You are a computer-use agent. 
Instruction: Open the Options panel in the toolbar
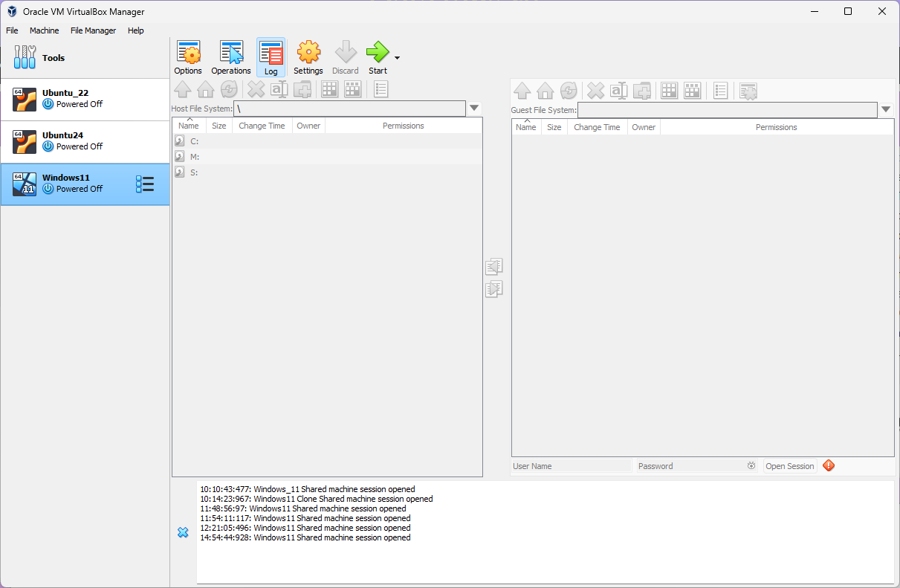[188, 57]
